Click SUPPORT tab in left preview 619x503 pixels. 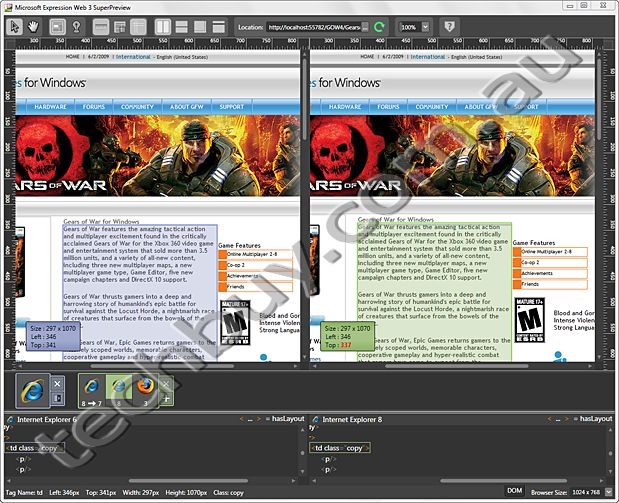(x=232, y=107)
